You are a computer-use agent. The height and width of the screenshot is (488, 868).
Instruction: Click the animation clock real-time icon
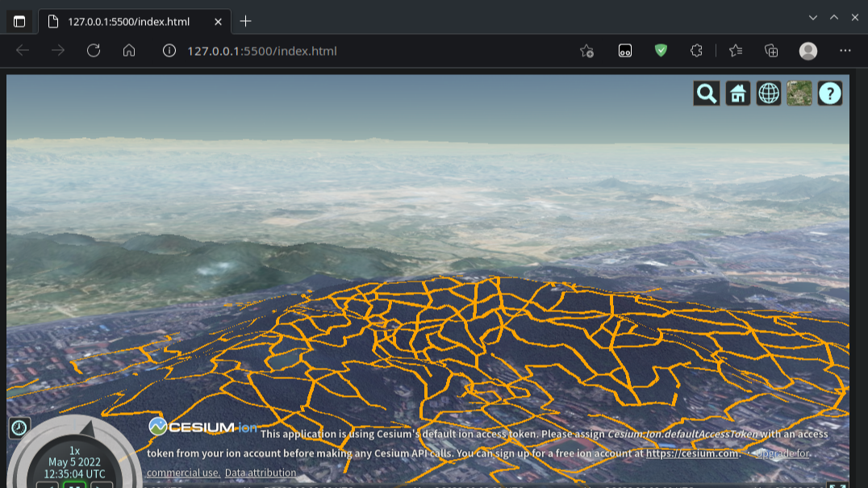coord(19,428)
